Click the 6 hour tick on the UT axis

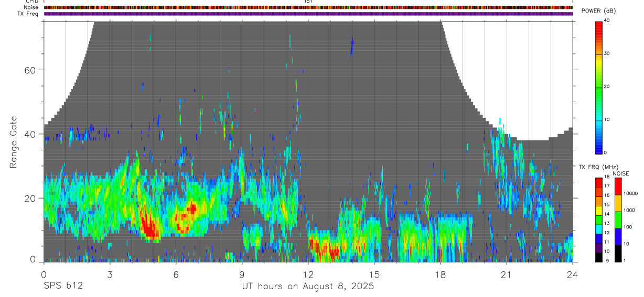click(176, 274)
